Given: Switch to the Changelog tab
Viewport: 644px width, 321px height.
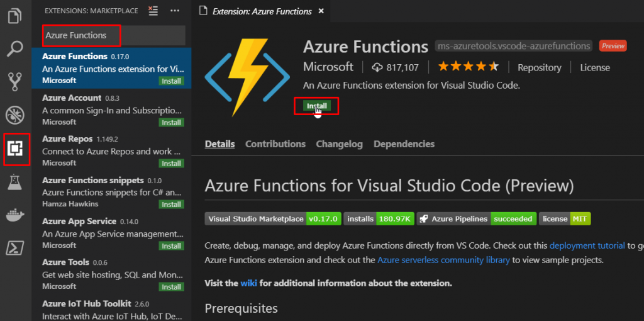Looking at the screenshot, I should (339, 144).
